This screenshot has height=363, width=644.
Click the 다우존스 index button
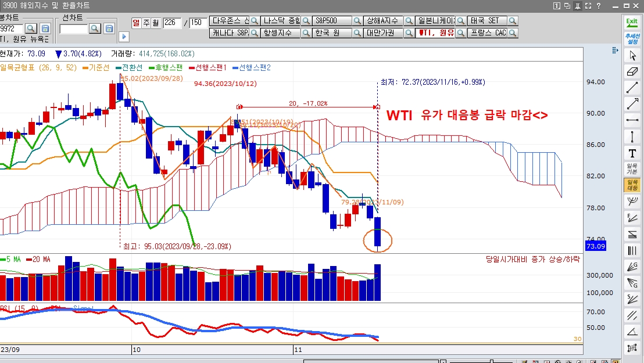(230, 21)
